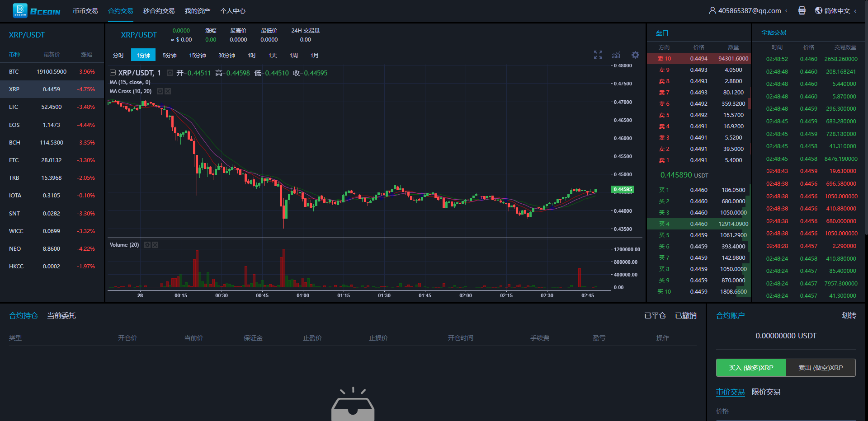The image size is (868, 421).
Task: Click the 卖 10 order book row
Action: tap(699, 59)
